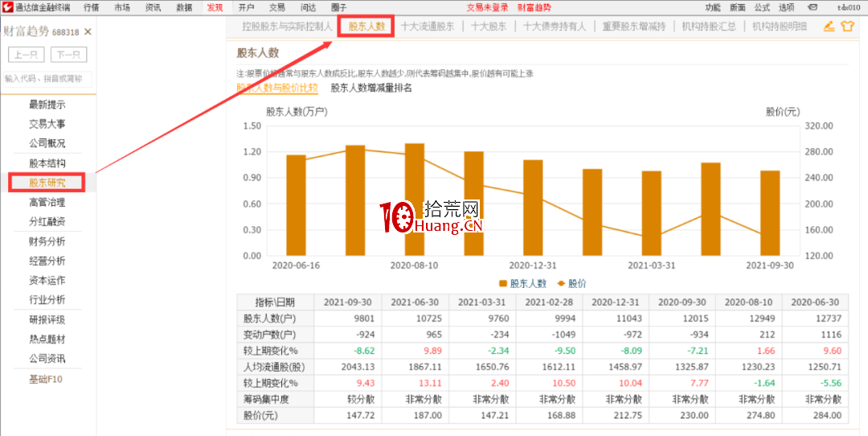868x436 pixels.
Task: Go to previous stock with 上一只
Action: tap(27, 55)
